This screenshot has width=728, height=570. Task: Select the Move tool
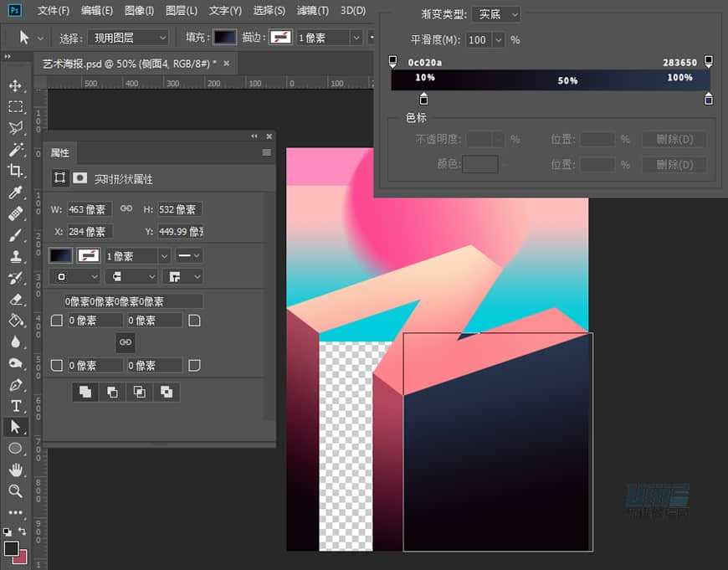(x=15, y=85)
